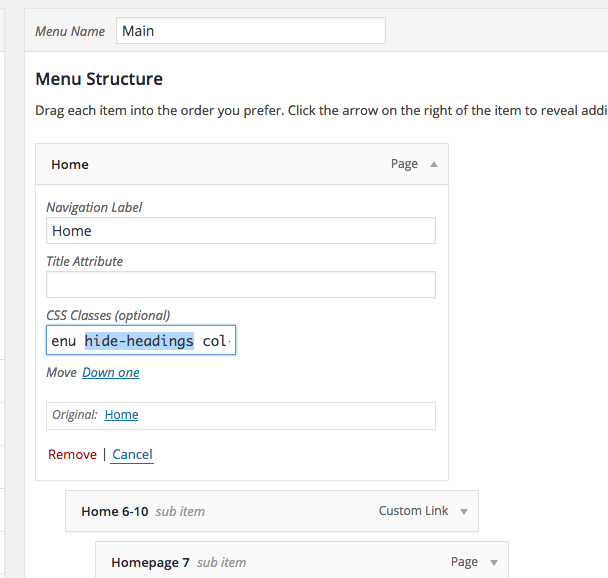Click the Move Down one link
608x578 pixels.
tap(111, 373)
